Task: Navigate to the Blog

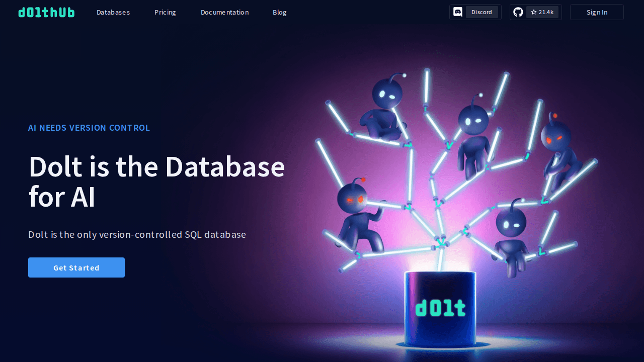Action: point(280,12)
